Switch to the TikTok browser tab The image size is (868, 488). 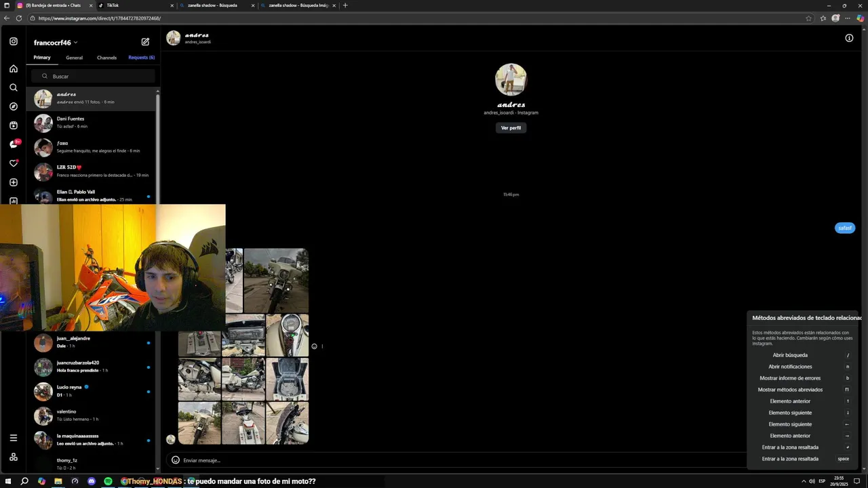(136, 5)
